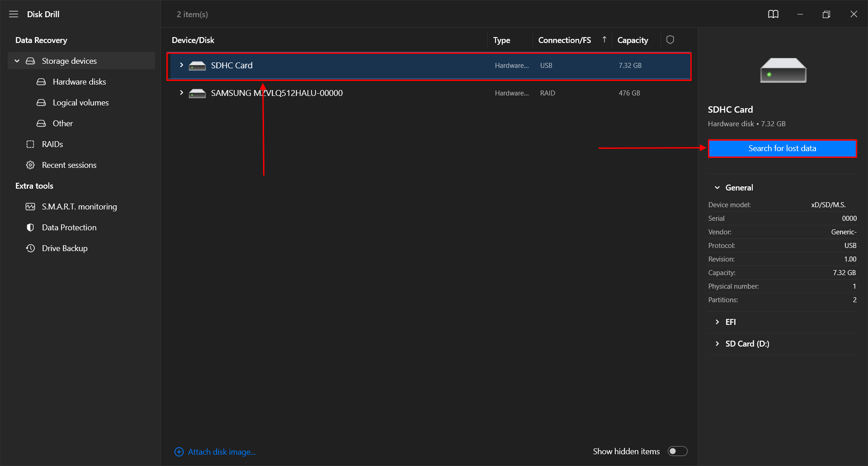Click the Recent sessions gear icon
The image size is (868, 466).
tap(30, 165)
